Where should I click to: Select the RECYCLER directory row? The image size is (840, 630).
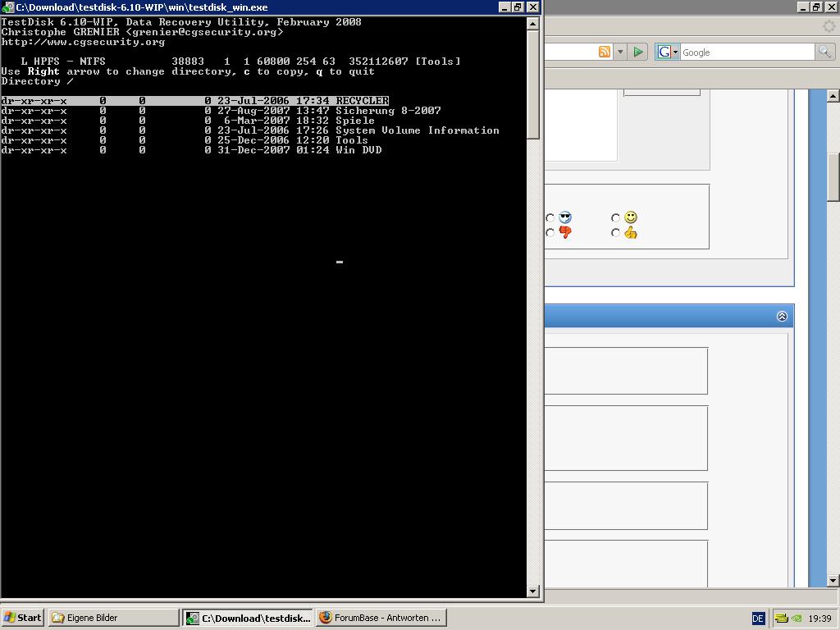(x=194, y=101)
